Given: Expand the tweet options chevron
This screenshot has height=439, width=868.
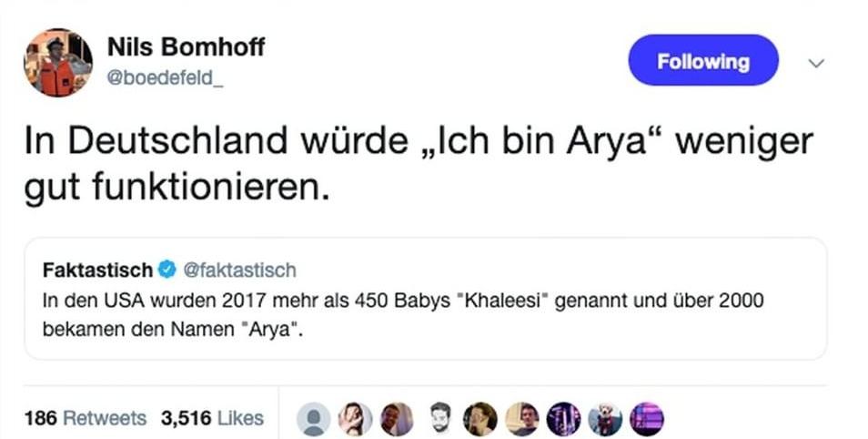Looking at the screenshot, I should [x=816, y=63].
